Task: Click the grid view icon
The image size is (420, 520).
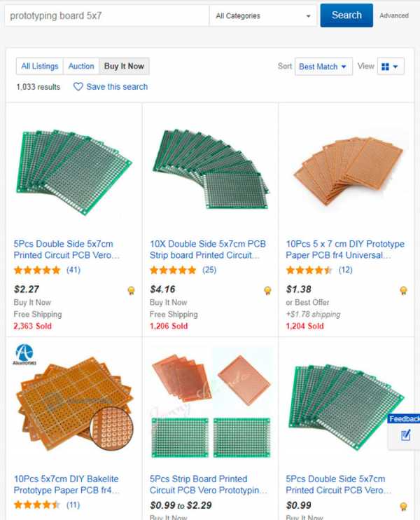Action: [x=385, y=67]
